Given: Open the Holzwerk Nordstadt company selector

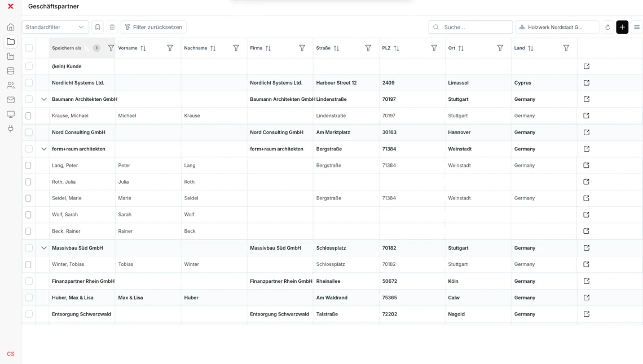Looking at the screenshot, I should [x=557, y=27].
